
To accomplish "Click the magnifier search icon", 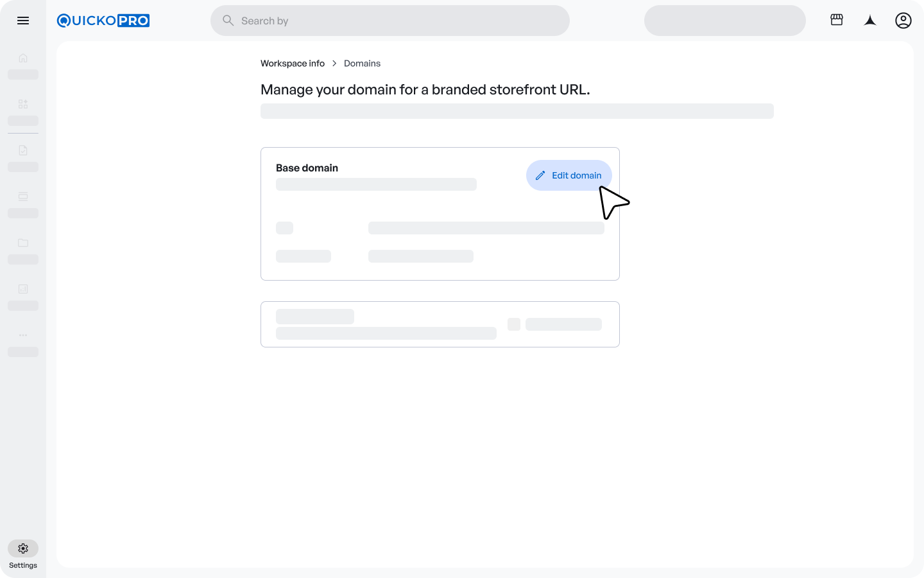I will click(228, 21).
